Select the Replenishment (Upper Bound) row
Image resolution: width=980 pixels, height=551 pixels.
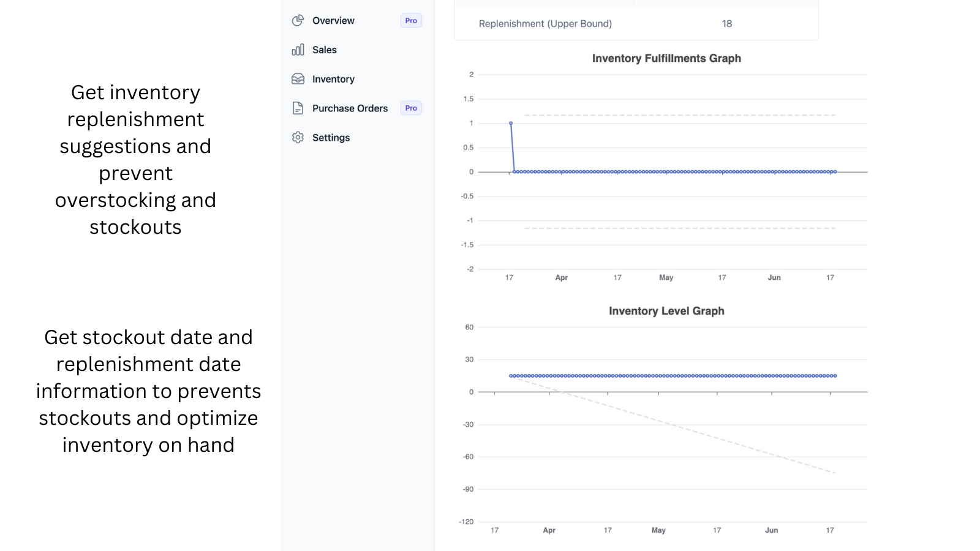[545, 23]
